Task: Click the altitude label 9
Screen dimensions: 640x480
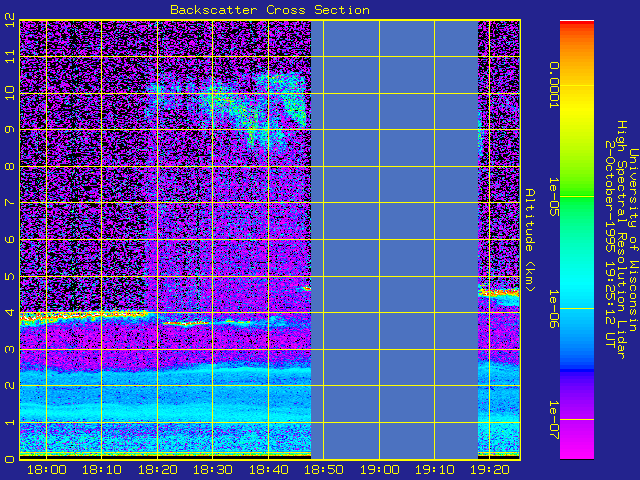Action: tap(10, 130)
